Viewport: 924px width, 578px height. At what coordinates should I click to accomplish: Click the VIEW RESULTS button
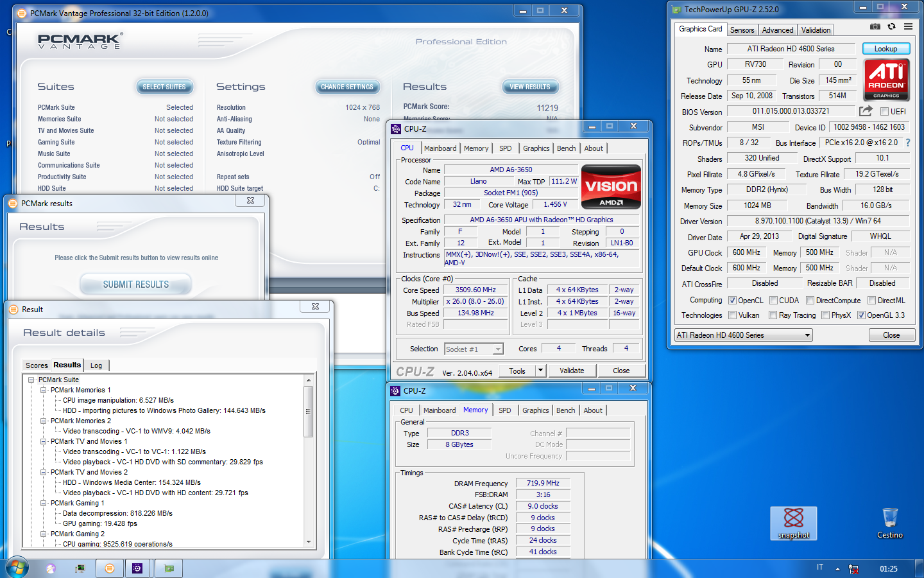(530, 87)
